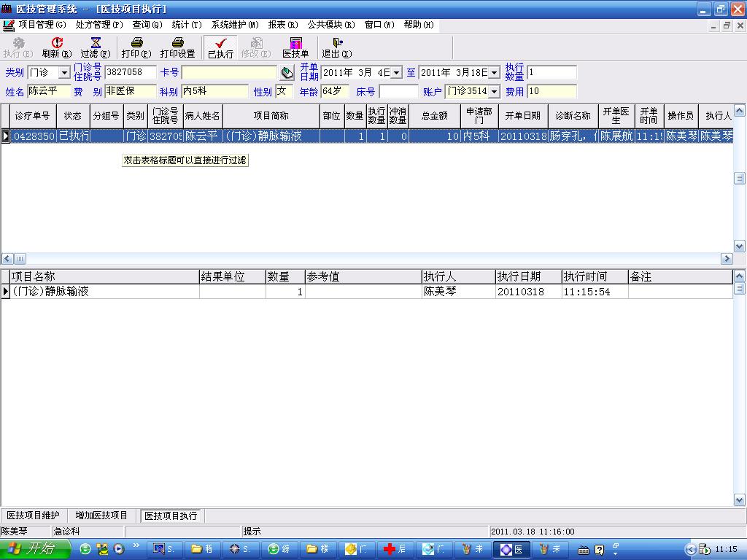This screenshot has width=747, height=560.
Task: Open the start date picker dropdown
Action: point(396,73)
